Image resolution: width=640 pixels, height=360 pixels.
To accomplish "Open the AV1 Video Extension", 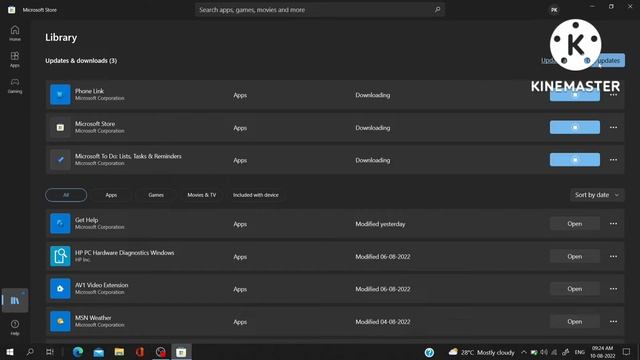I will (575, 289).
